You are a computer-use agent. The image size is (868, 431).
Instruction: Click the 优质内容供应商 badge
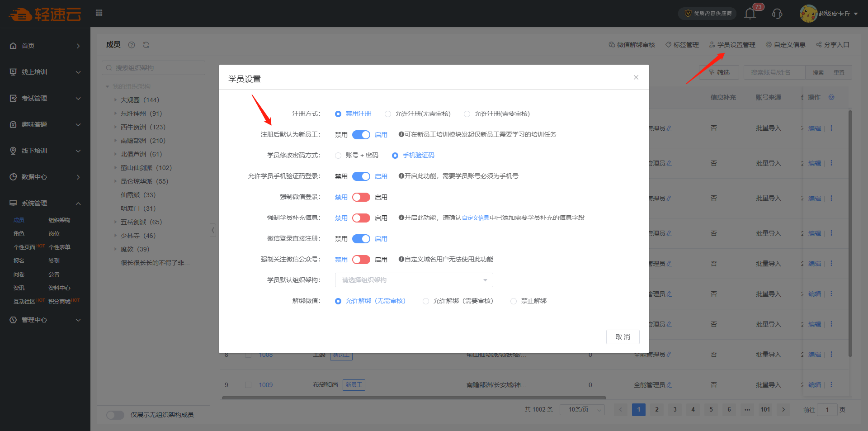click(x=708, y=14)
